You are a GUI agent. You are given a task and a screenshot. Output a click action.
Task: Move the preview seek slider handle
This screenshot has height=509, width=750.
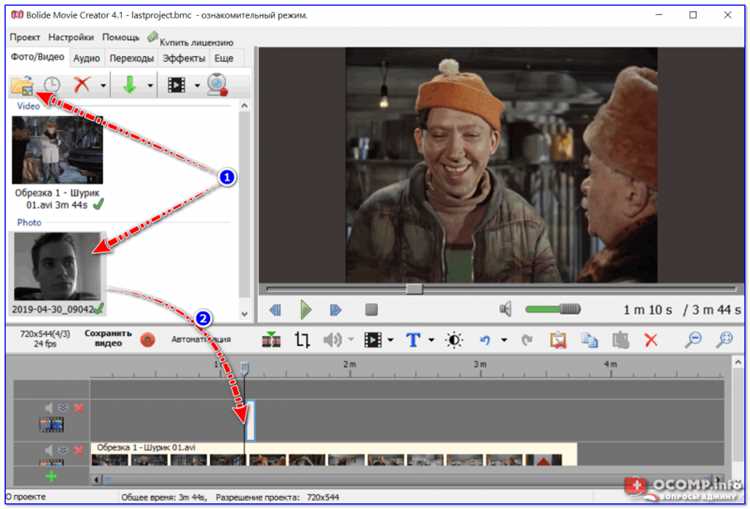414,289
